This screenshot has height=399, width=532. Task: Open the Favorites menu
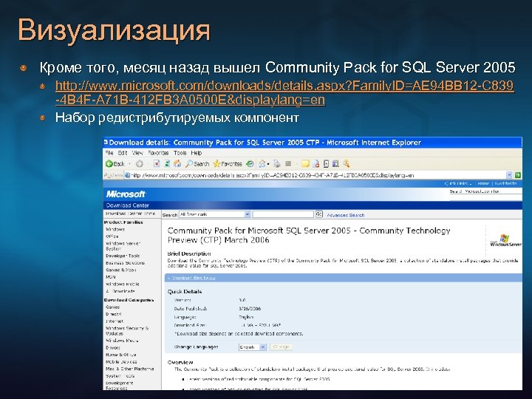click(x=158, y=153)
